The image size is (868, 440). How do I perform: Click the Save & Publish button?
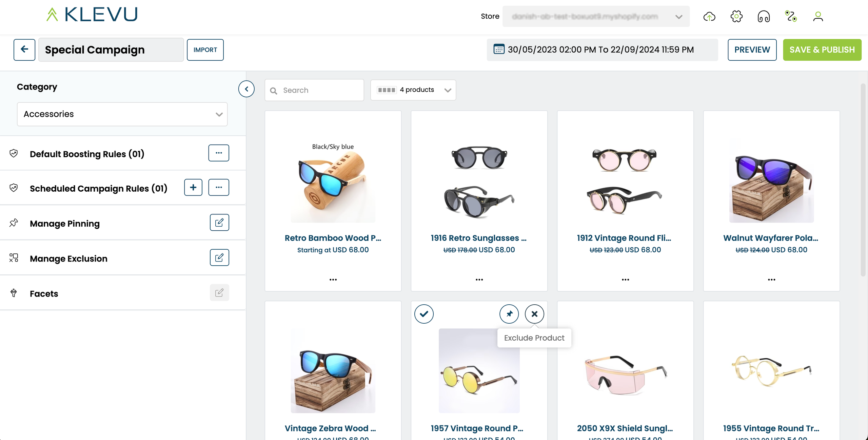822,50
